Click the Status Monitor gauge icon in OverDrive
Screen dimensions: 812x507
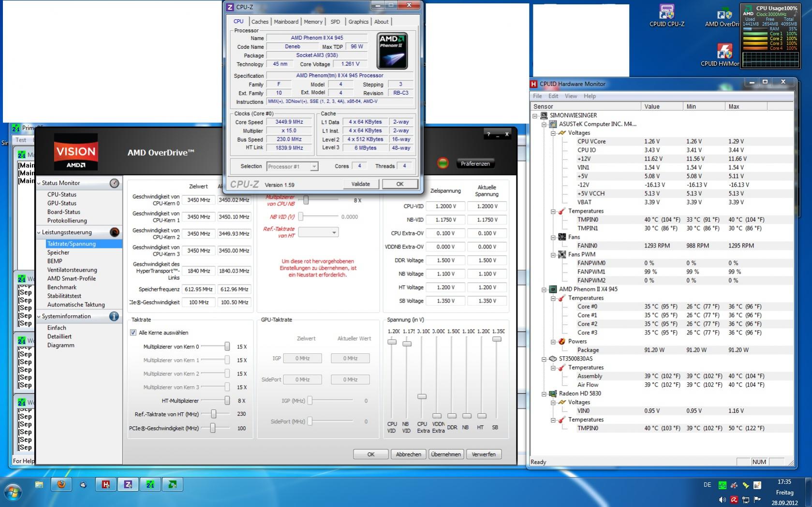click(x=114, y=183)
